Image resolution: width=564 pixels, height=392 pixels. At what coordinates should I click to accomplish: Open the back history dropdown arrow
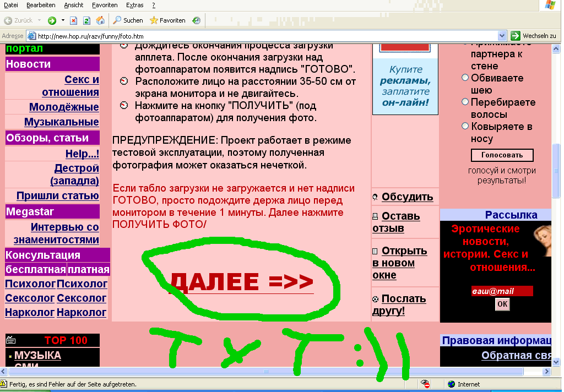39,20
